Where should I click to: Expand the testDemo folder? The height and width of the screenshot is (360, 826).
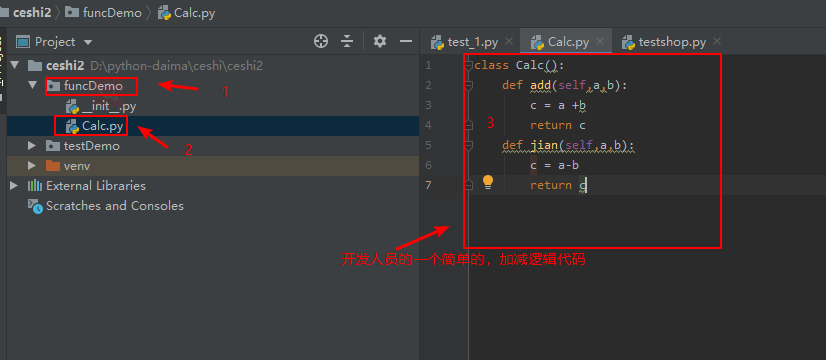(33, 145)
